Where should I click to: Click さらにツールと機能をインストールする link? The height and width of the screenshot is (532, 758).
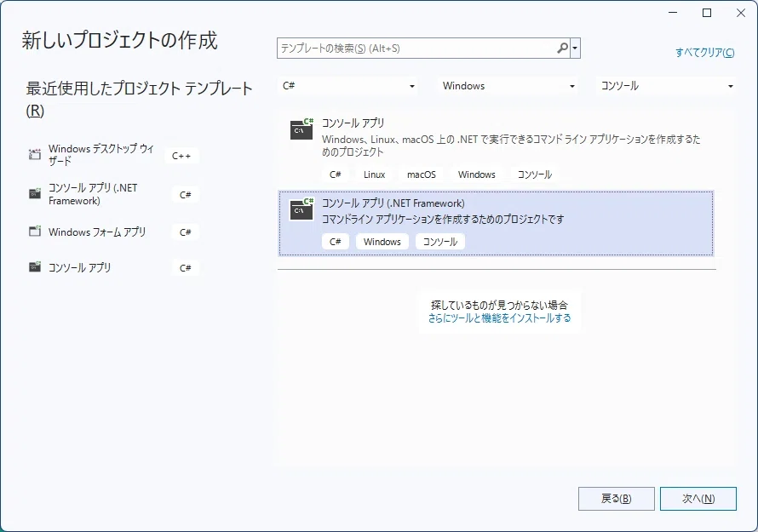(x=499, y=318)
